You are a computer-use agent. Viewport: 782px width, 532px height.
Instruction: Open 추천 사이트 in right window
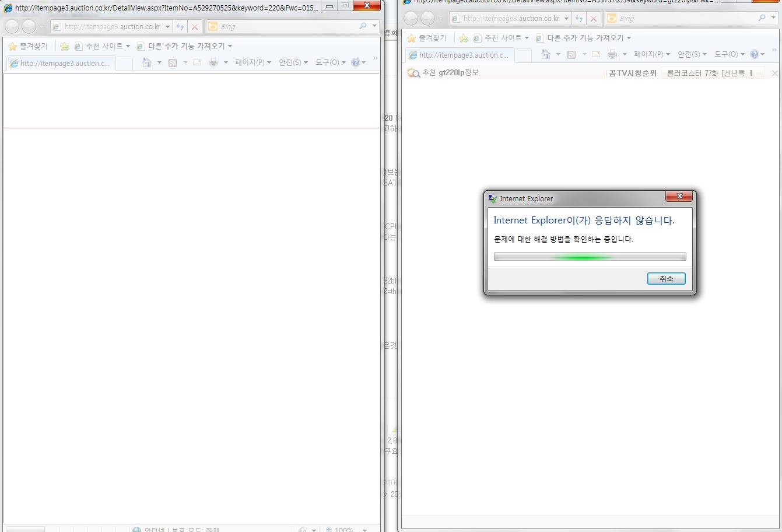coord(501,38)
